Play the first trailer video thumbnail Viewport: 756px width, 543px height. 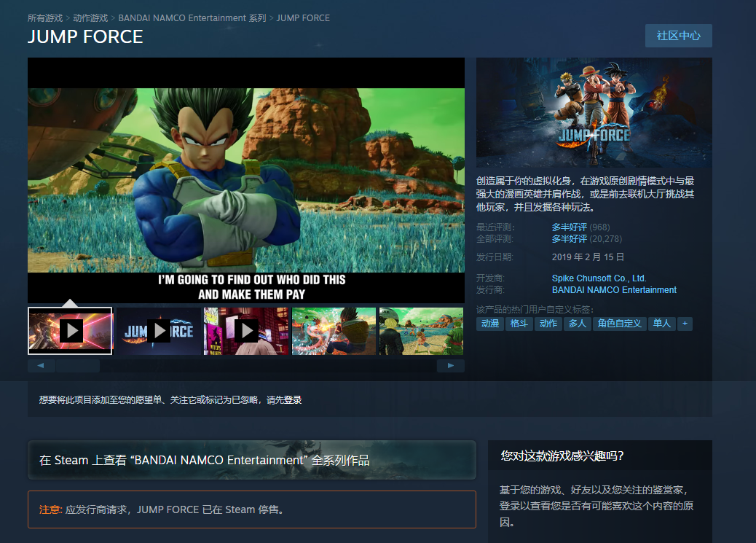[70, 331]
